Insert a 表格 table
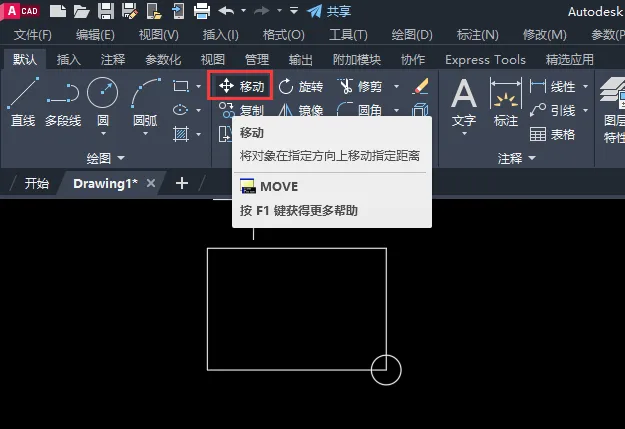Viewport: 625px width, 429px height. tap(553, 134)
